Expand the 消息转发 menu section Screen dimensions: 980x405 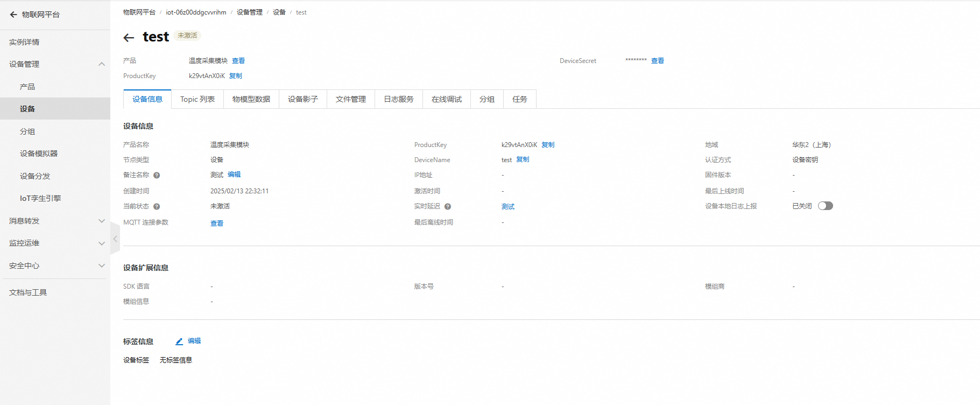point(101,221)
